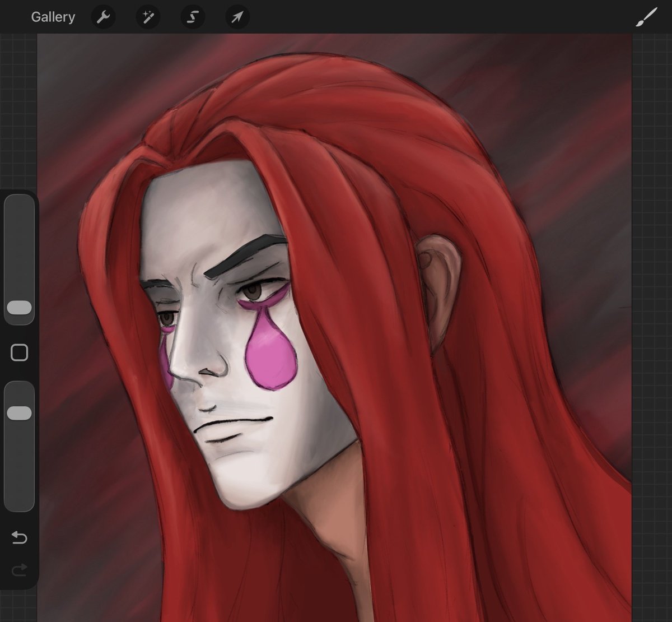Activate the Selection tool

point(193,17)
